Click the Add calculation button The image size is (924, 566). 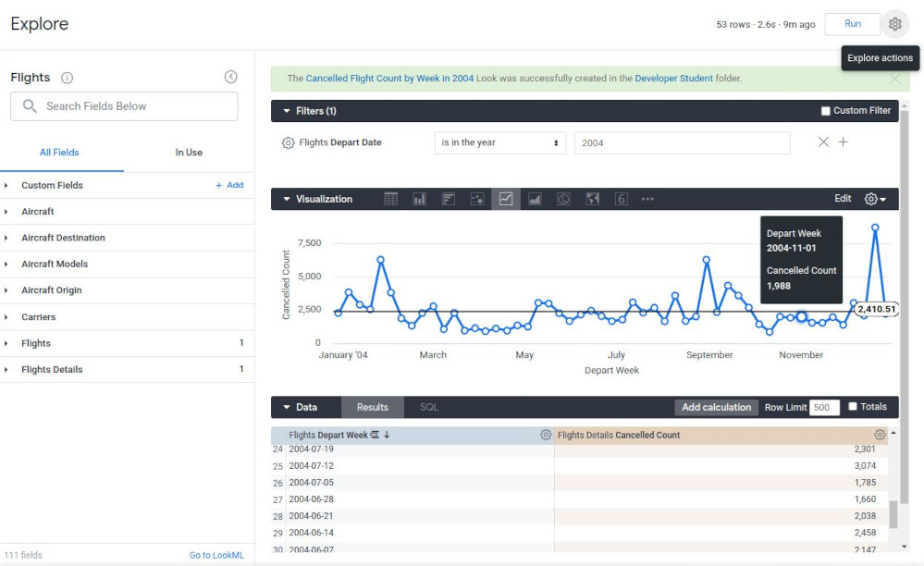click(716, 407)
